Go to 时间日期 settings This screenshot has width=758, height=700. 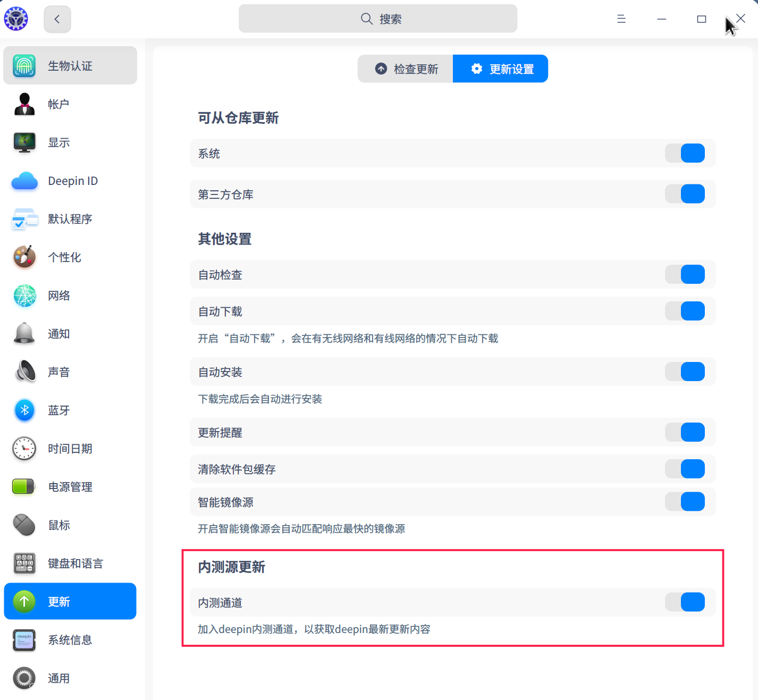70,449
